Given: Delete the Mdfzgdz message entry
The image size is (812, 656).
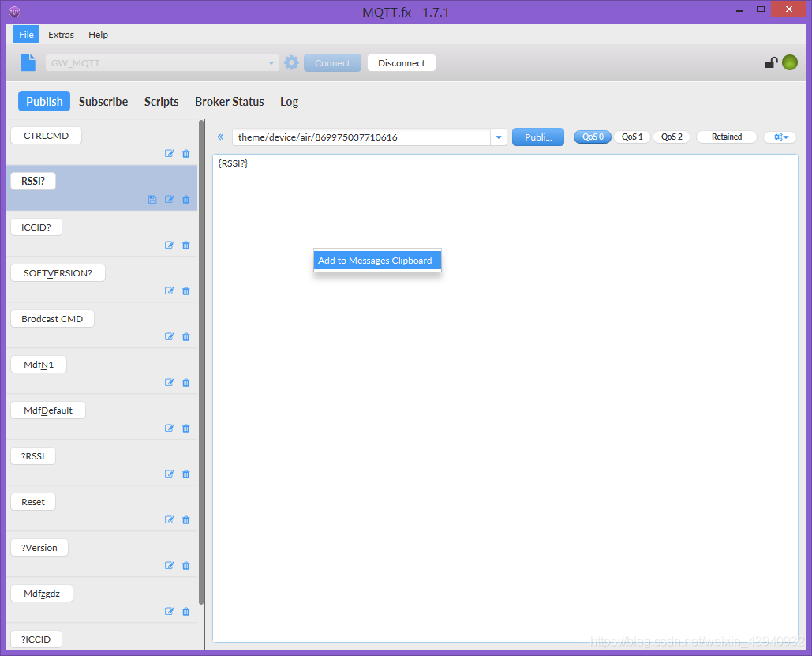Looking at the screenshot, I should (186, 612).
